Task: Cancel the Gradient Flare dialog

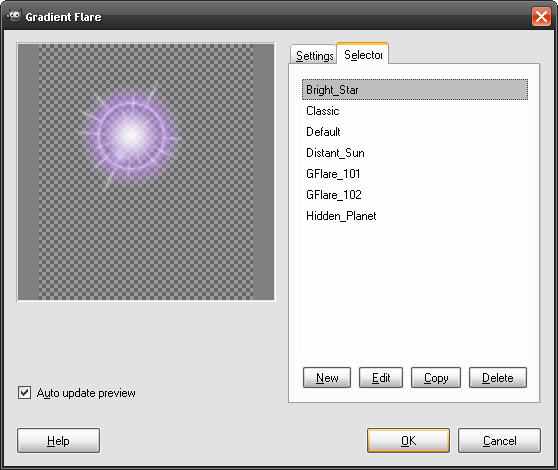Action: (x=499, y=440)
